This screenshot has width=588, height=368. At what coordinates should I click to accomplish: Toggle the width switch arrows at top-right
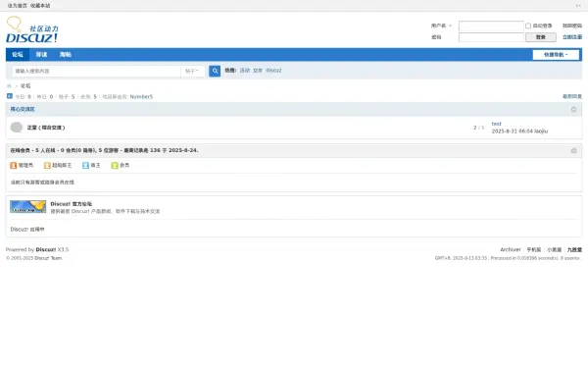tap(578, 6)
